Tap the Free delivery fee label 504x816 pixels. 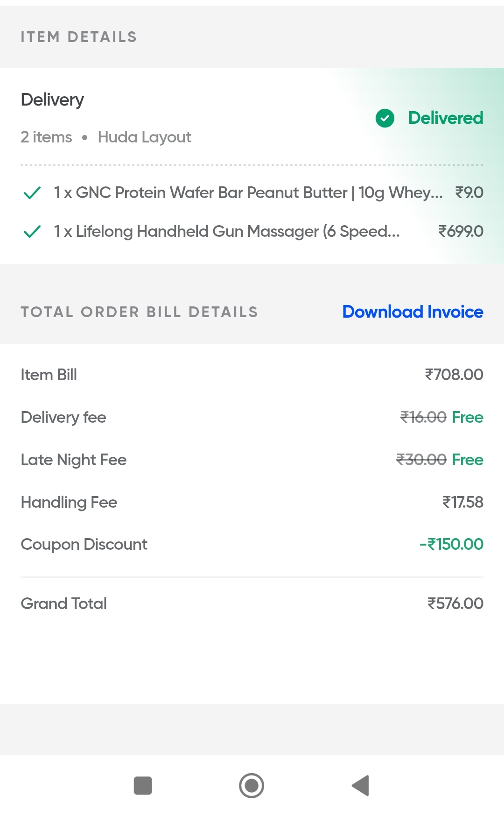tap(467, 417)
